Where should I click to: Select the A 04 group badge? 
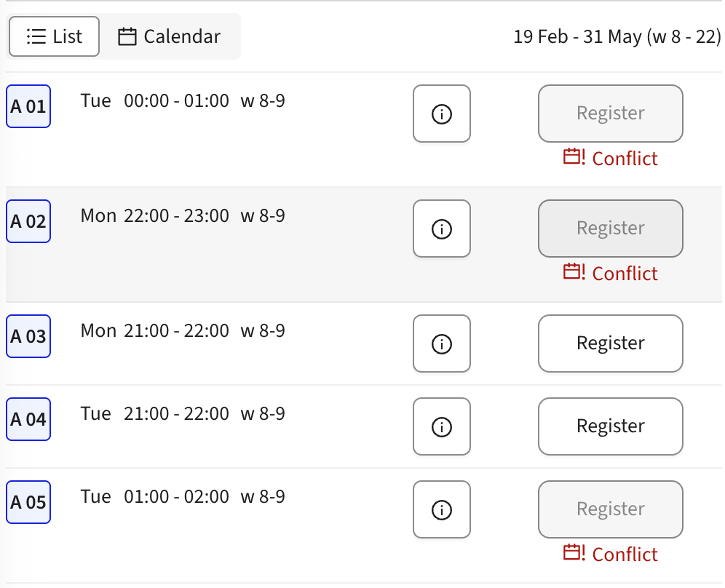[28, 420]
